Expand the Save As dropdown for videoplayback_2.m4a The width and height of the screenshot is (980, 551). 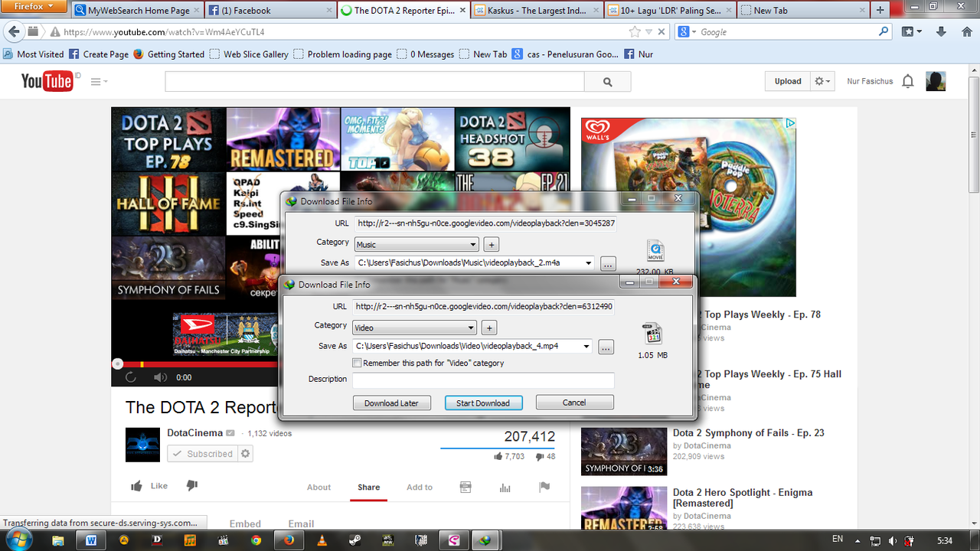(x=589, y=263)
